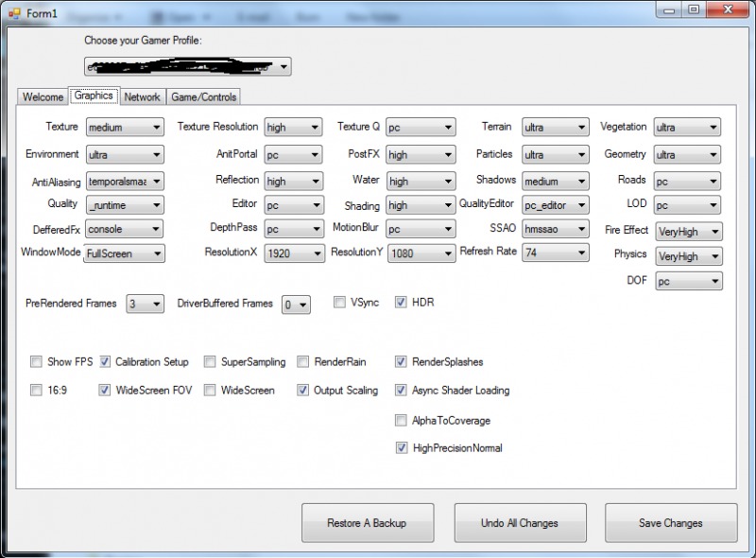Open the Physics quality dropdown
The image size is (756, 558).
click(x=688, y=255)
